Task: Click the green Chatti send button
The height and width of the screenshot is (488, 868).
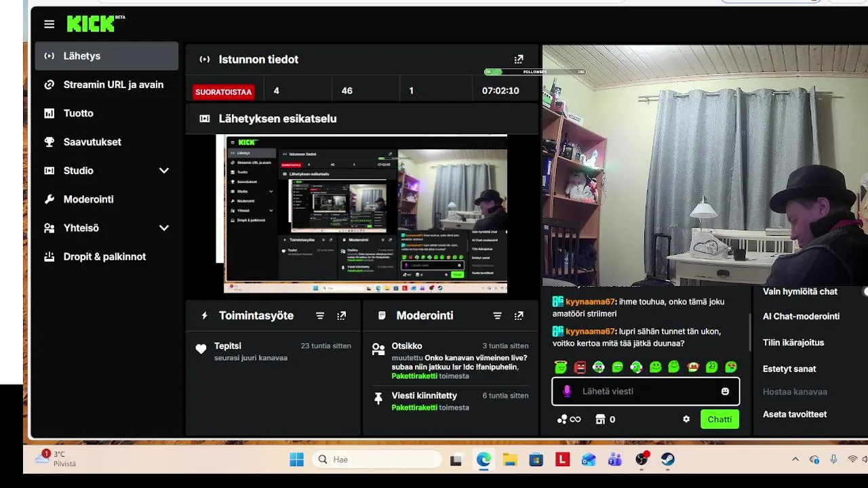Action: [719, 420]
